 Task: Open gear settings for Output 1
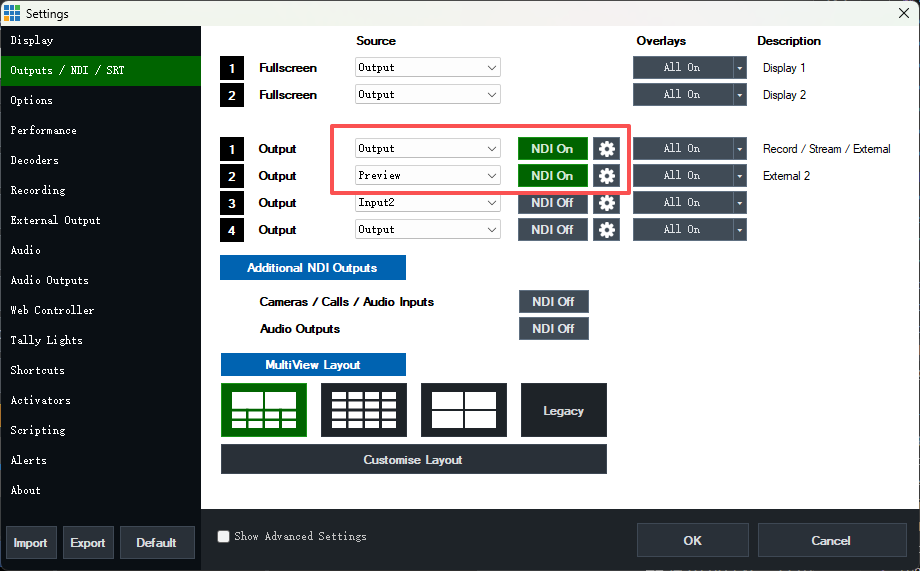[x=606, y=148]
